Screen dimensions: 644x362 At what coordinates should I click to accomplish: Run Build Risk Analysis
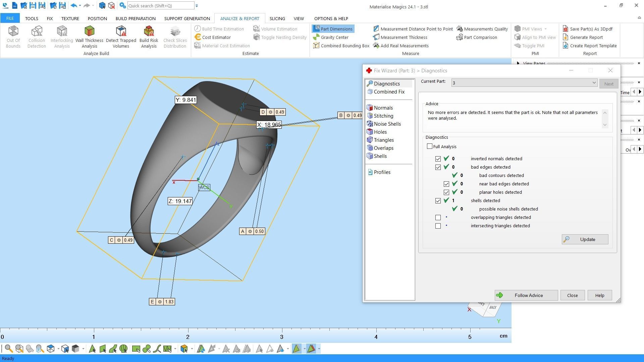[x=149, y=37]
